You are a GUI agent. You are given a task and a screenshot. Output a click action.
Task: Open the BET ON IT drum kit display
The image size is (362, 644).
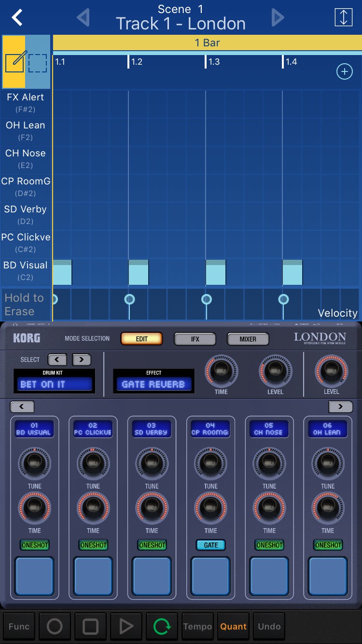coord(54,384)
